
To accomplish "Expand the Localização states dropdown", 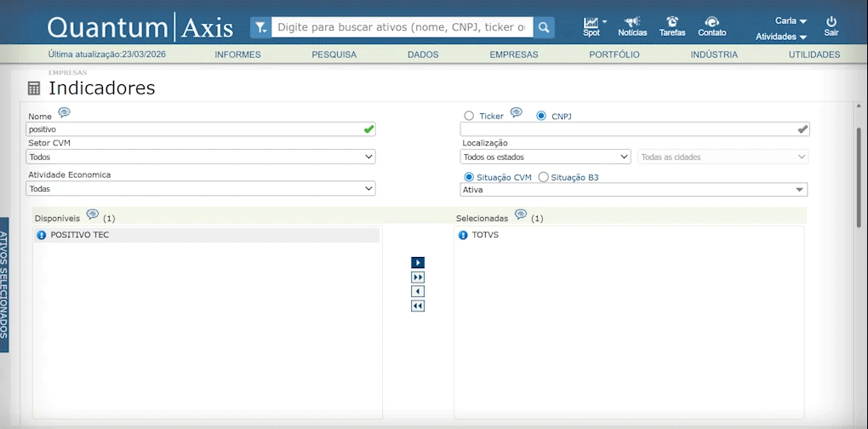I will (545, 157).
